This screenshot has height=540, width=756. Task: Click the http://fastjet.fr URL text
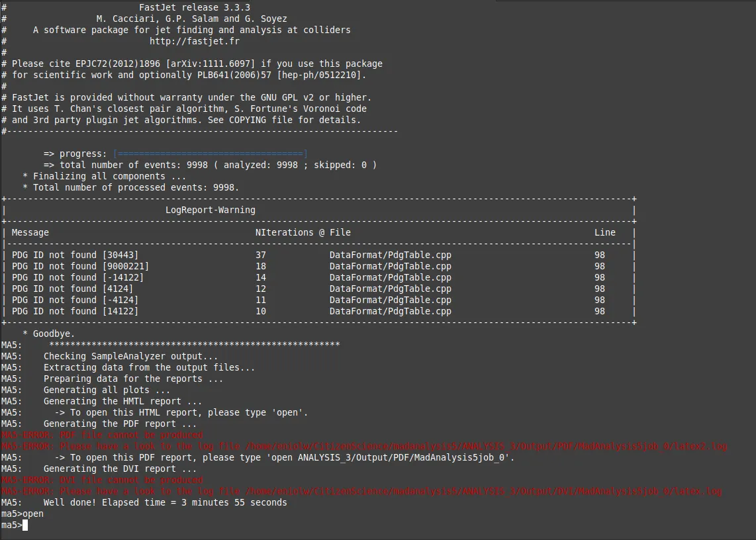pyautogui.click(x=195, y=41)
